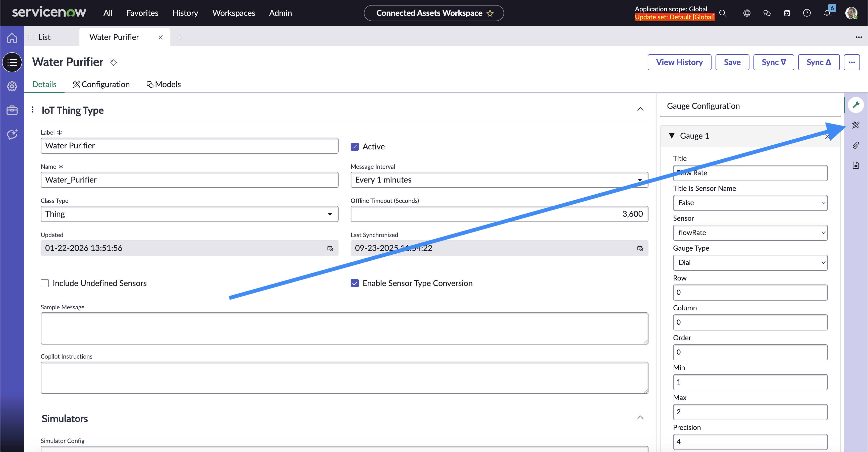Open the globe language selector icon
This screenshot has width=868, height=452.
pos(747,13)
